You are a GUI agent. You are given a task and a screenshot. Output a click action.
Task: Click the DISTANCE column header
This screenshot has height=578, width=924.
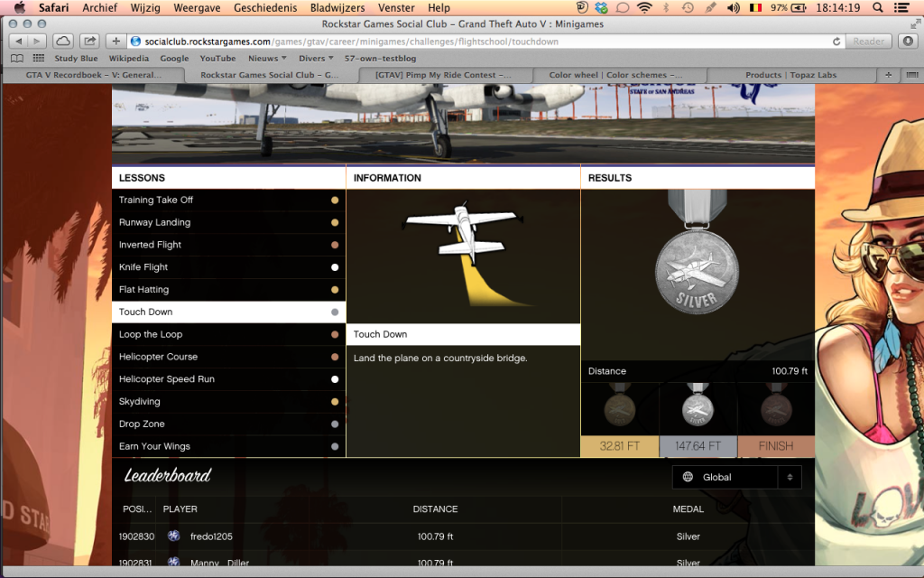point(435,509)
